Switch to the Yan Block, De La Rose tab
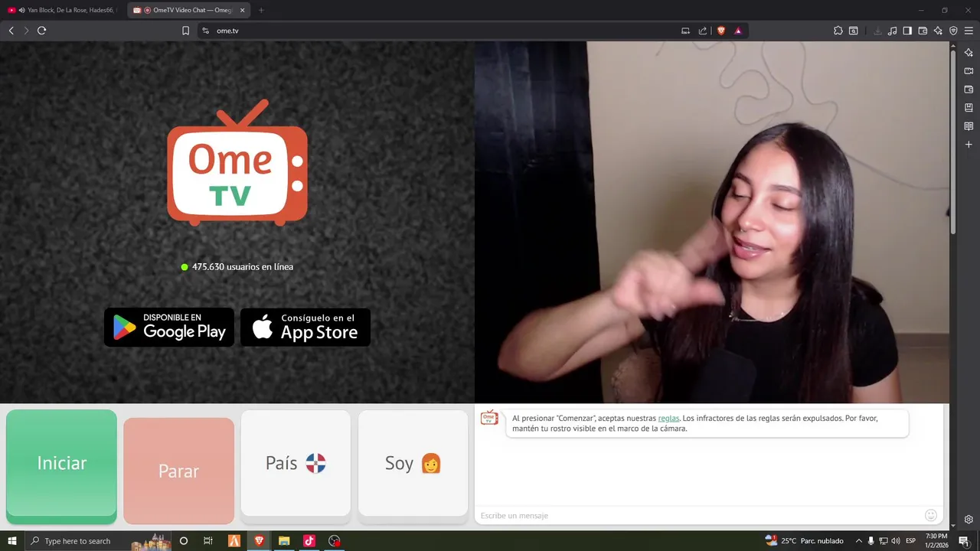 [63, 10]
